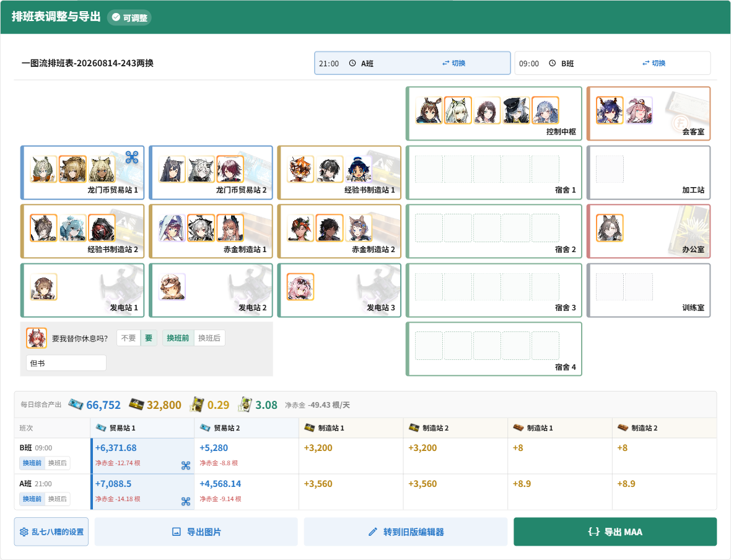This screenshot has width=731, height=560.
Task: Click the 32,800 daily output value
Action: [x=164, y=405]
